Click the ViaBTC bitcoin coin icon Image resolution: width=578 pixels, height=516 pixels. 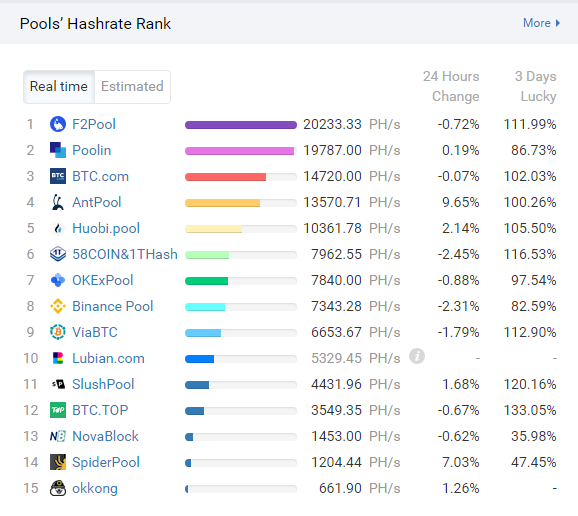coord(58,332)
